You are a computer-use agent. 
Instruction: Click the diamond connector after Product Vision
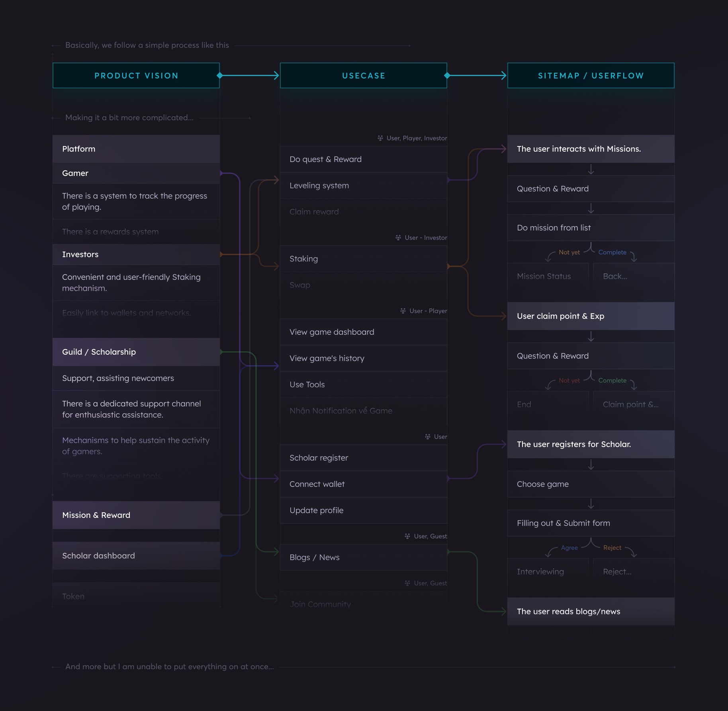tap(220, 75)
